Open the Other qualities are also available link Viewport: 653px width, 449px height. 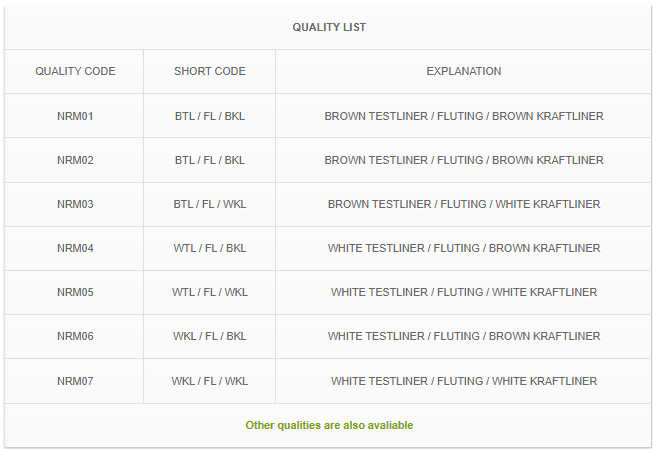329,425
